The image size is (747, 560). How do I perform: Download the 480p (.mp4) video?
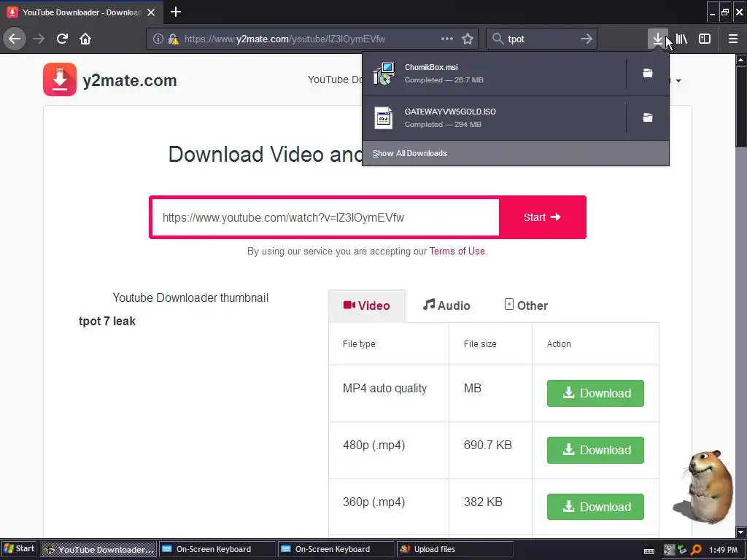point(595,450)
